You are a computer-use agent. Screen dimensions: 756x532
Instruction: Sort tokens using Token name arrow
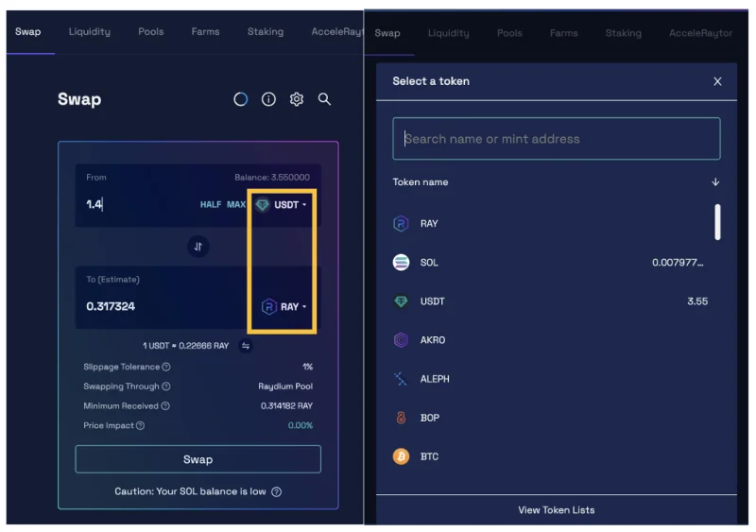[715, 181]
